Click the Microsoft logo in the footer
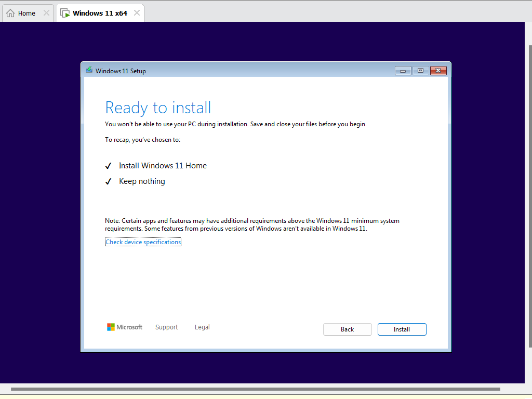 click(x=125, y=327)
